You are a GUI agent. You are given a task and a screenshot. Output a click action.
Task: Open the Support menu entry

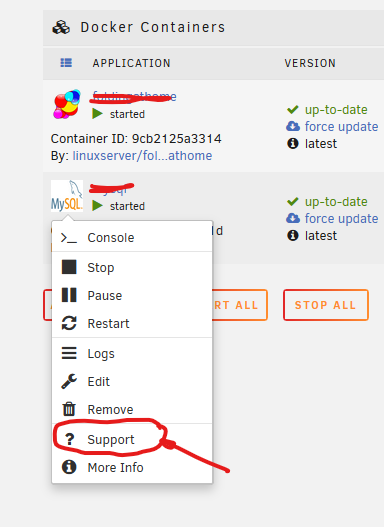pos(132,439)
